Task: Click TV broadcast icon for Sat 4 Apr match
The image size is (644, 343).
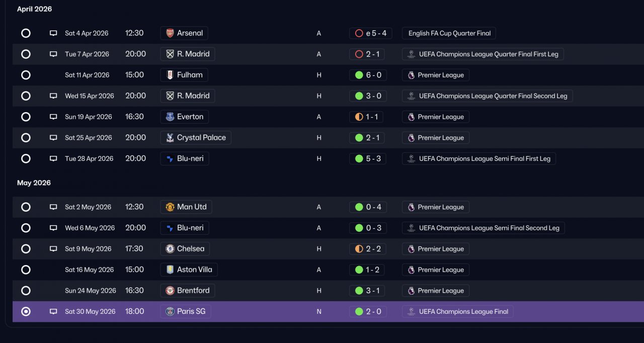Action: (53, 33)
